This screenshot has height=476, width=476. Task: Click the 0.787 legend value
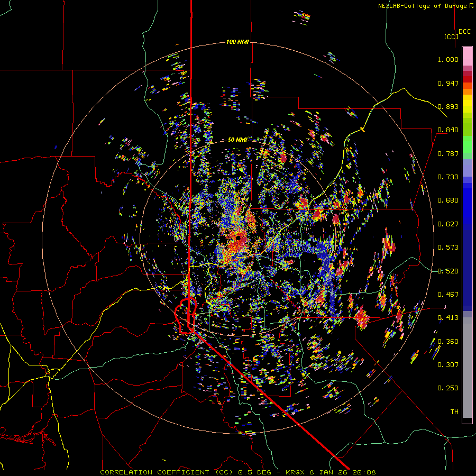(448, 153)
